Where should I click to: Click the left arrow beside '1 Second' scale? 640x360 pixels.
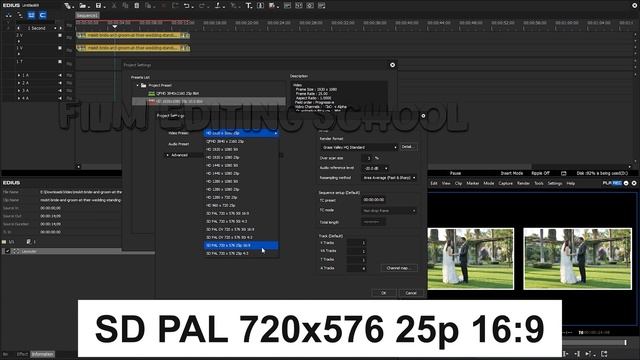(18, 28)
